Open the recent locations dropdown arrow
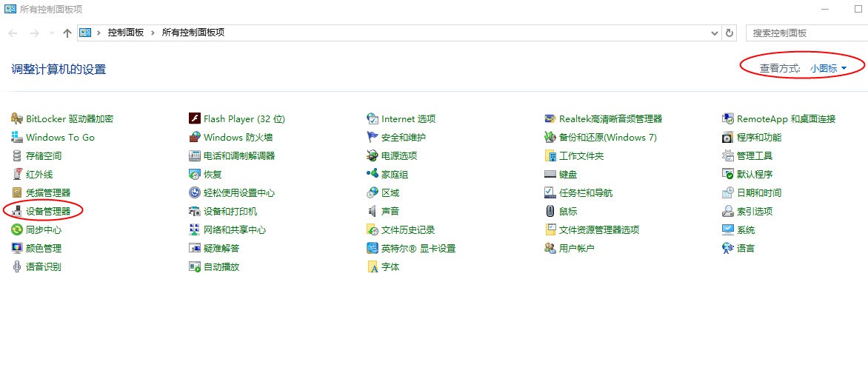Viewport: 868px width, 379px height. [x=53, y=33]
